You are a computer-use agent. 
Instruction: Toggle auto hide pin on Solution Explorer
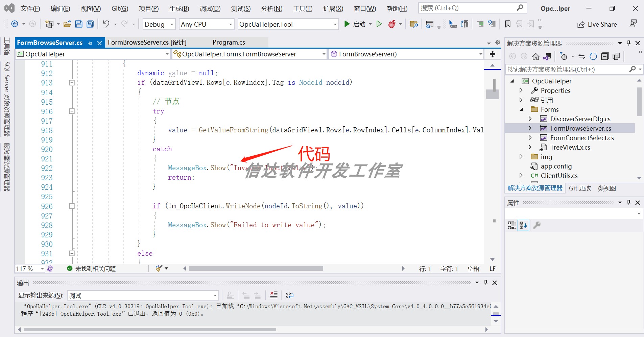coord(629,43)
